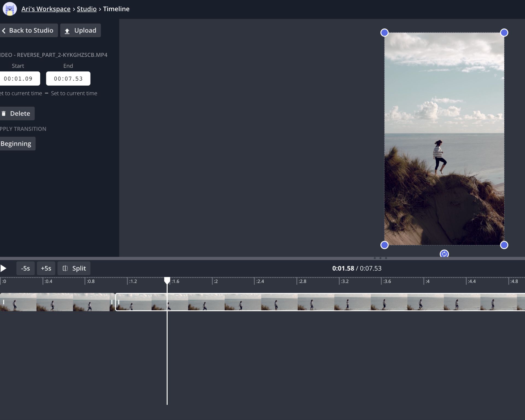525x420 pixels.
Task: Skip back 5 seconds
Action: (25, 268)
